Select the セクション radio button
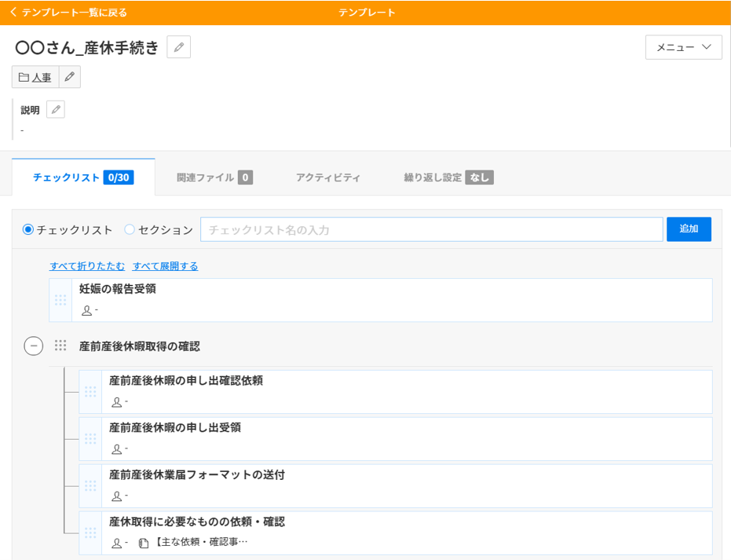The height and width of the screenshot is (560, 731). click(x=130, y=229)
